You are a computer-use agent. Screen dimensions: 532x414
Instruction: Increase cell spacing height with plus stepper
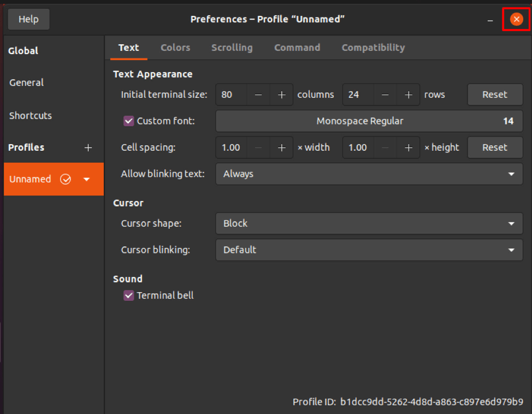(408, 147)
